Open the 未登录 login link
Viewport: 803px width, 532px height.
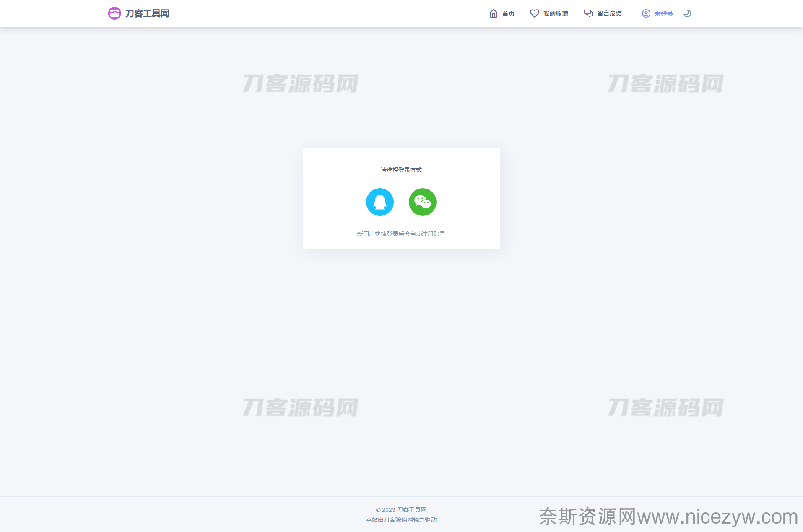pyautogui.click(x=663, y=14)
